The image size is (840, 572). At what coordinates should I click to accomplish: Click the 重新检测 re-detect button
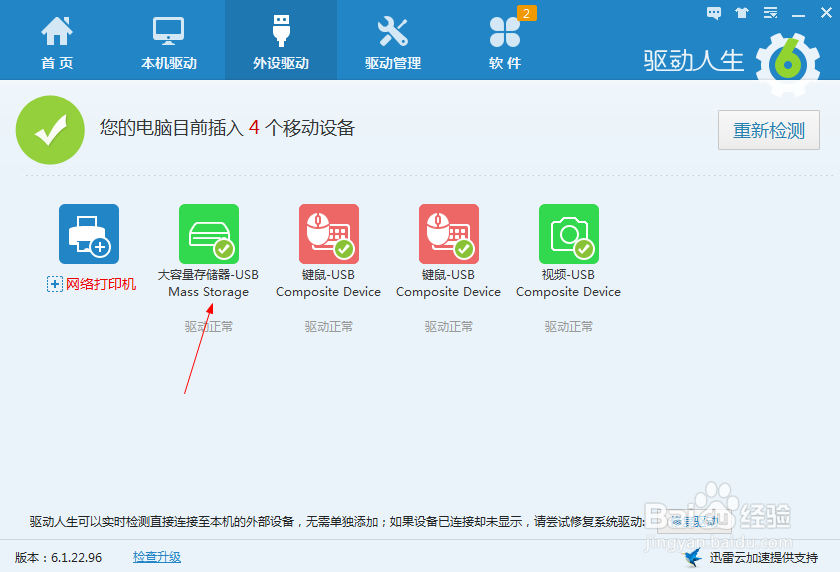click(x=769, y=130)
